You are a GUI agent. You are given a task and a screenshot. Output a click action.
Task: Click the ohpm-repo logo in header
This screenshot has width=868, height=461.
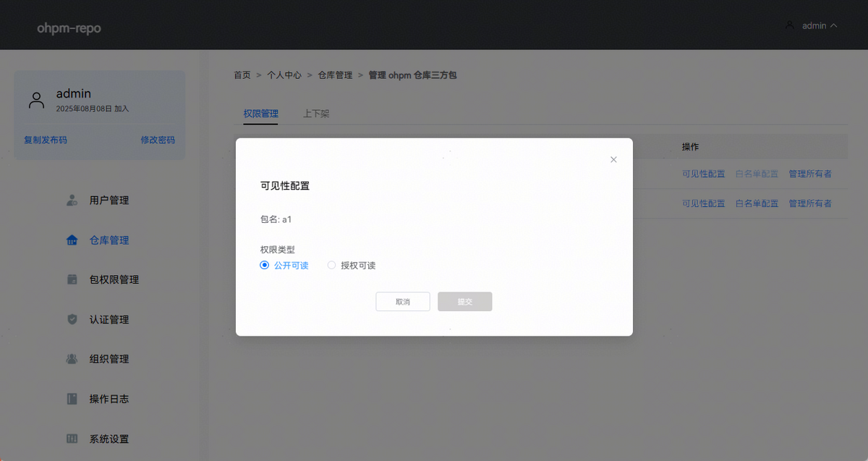[x=69, y=28]
